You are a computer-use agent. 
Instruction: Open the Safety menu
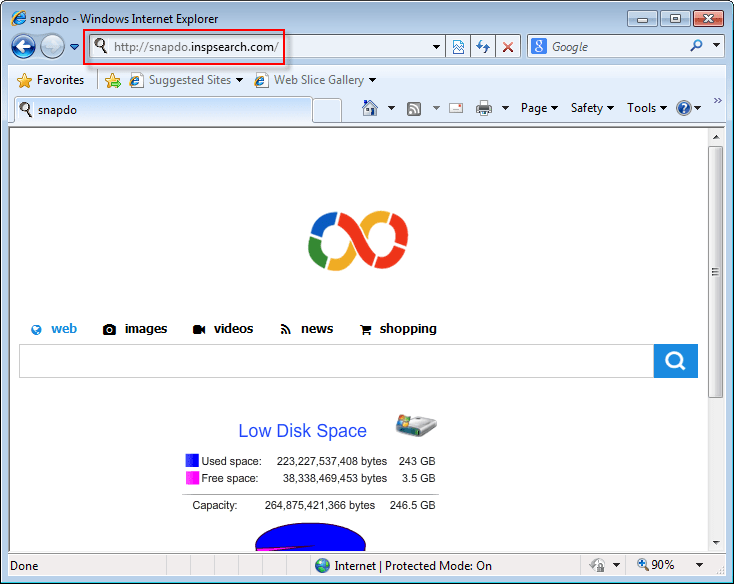pos(592,108)
